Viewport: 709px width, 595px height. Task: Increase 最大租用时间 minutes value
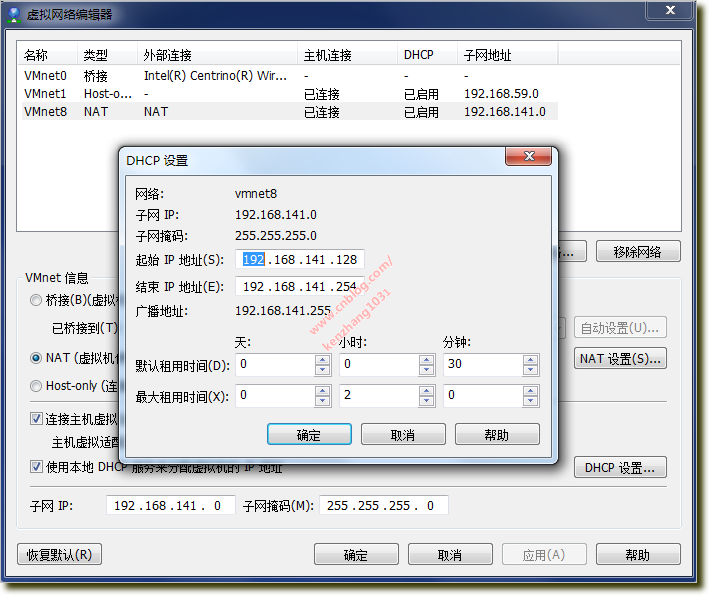(530, 391)
